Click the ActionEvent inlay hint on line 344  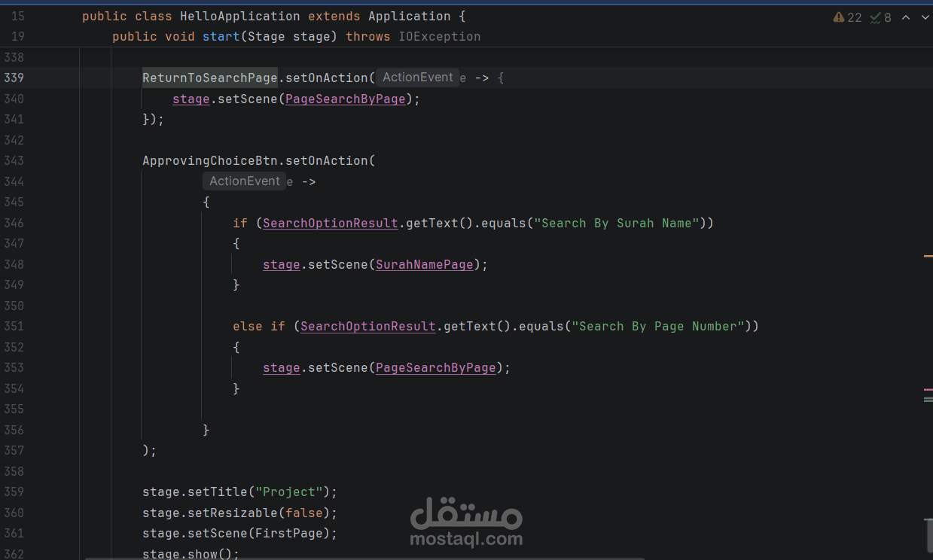click(244, 181)
